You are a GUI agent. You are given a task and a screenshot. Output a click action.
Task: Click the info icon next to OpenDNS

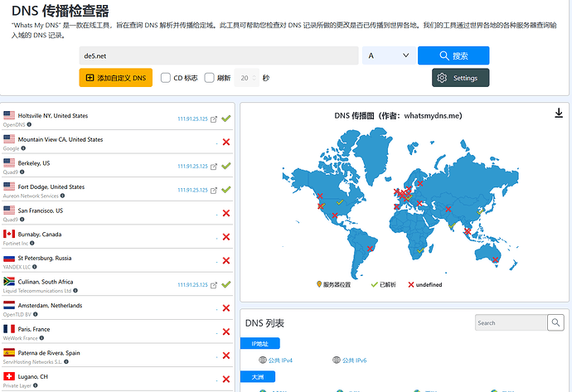point(29,124)
